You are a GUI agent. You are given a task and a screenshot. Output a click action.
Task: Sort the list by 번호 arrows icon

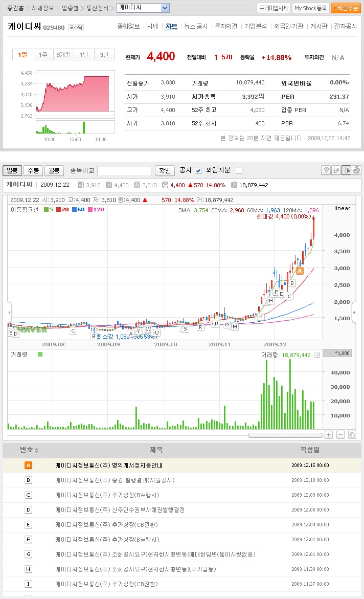coord(36,450)
